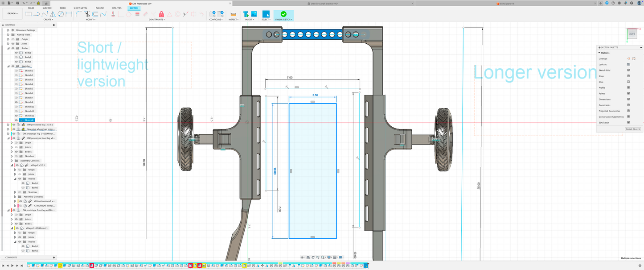Expand the Document Settings tree node
Screen dimensions: 644x270
coord(8,30)
